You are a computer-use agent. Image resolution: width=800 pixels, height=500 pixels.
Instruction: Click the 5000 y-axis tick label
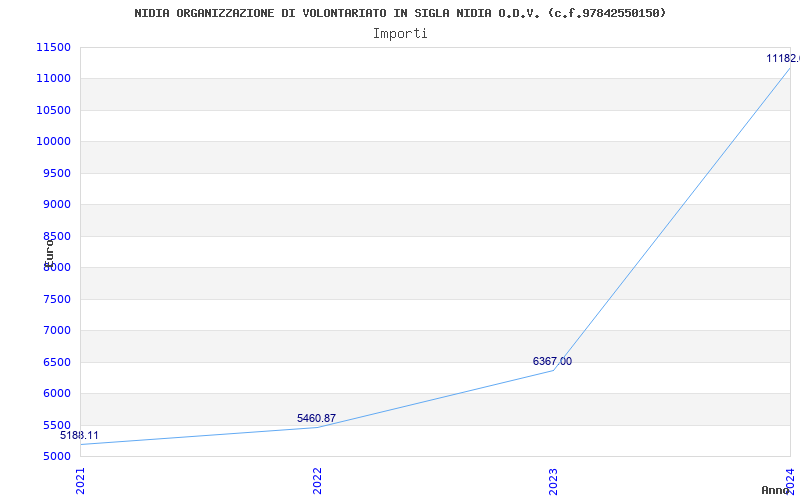click(x=56, y=456)
